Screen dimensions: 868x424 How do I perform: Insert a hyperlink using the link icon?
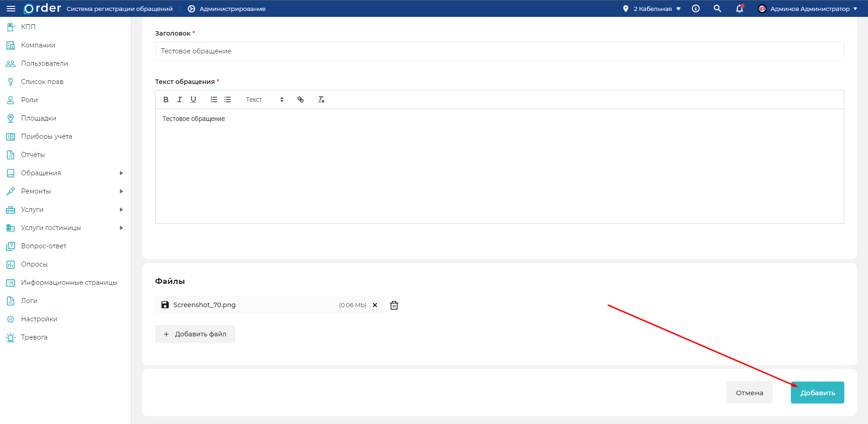[x=301, y=99]
